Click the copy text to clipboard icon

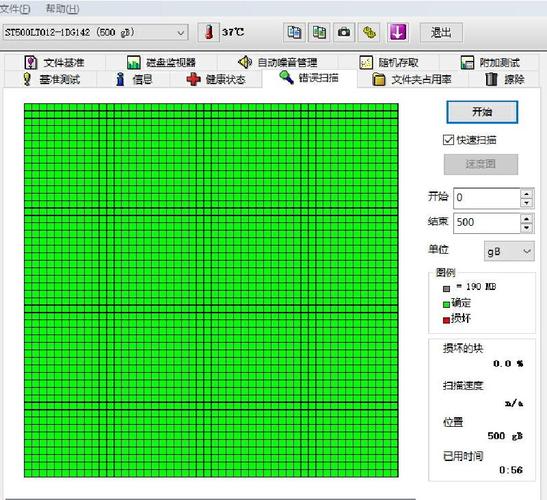(294, 33)
